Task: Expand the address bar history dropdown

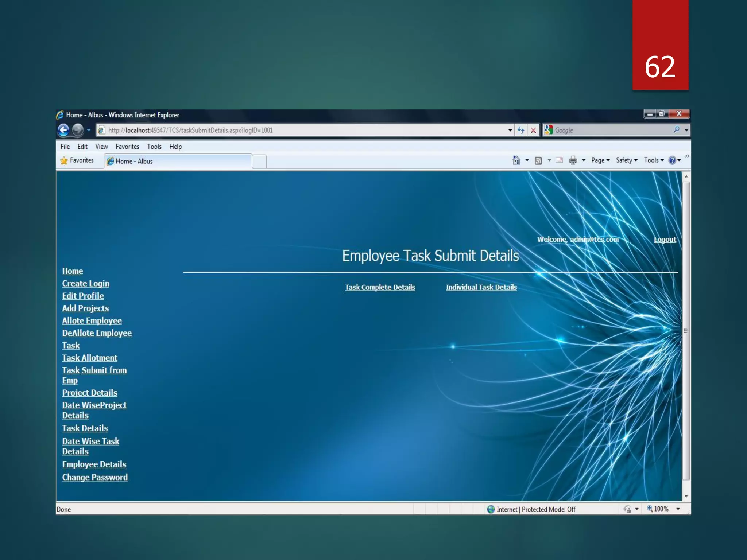Action: click(x=510, y=130)
